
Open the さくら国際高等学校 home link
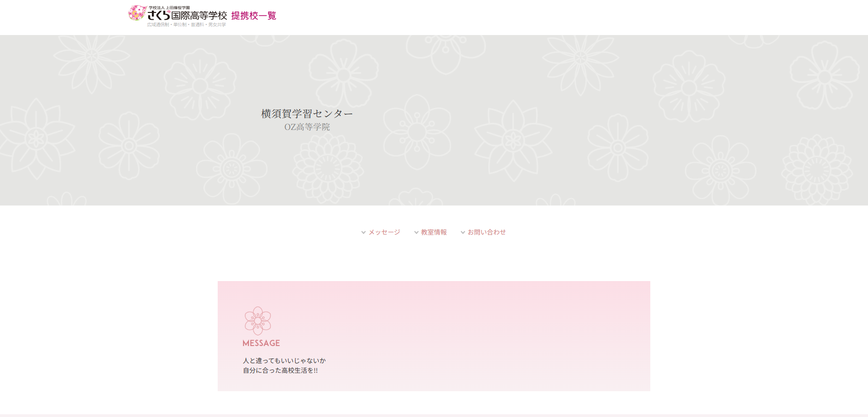[187, 16]
